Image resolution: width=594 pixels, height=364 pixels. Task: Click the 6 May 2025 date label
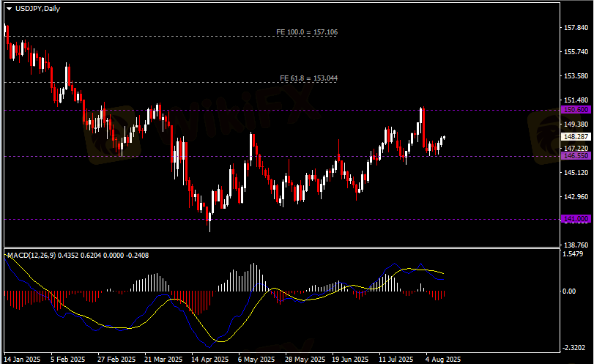click(x=255, y=360)
